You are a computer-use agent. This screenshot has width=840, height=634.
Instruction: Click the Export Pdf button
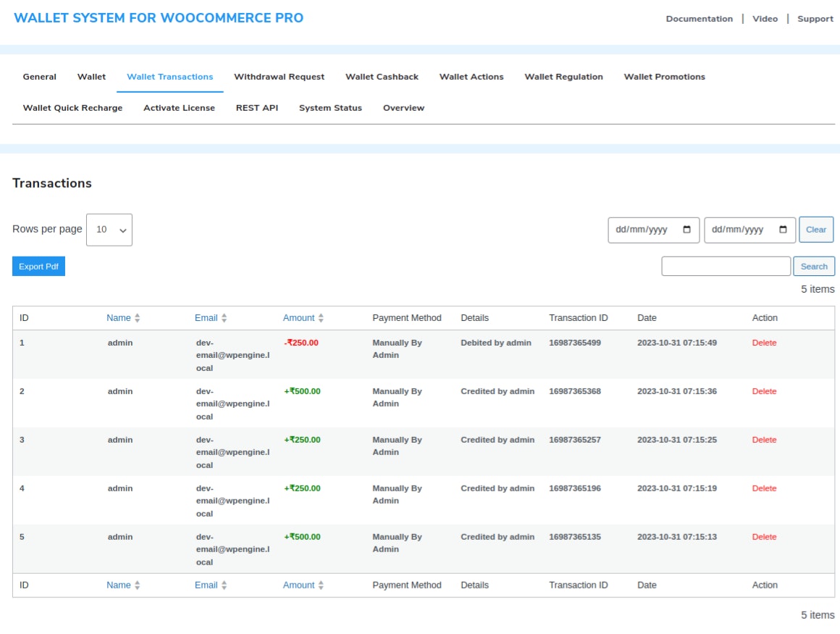38,267
